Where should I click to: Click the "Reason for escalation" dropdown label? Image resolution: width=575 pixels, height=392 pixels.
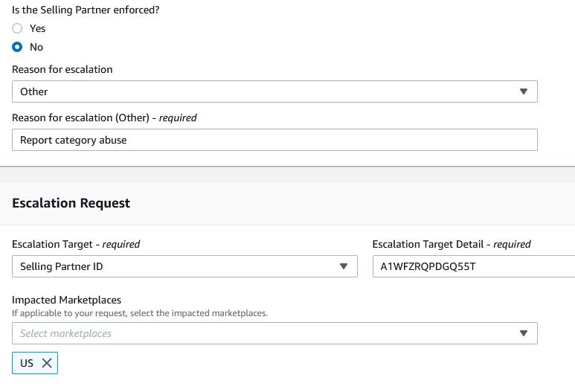pyautogui.click(x=62, y=69)
